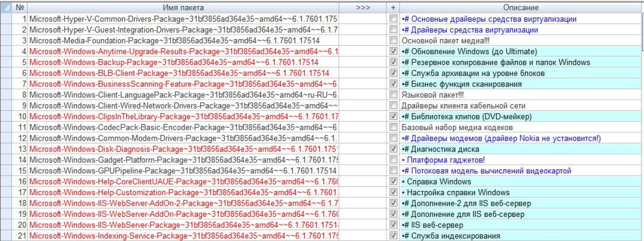Select the Microsoft-Windows-GPUPipeline-Package name
Screen dimensions: 644x241
click(183, 171)
